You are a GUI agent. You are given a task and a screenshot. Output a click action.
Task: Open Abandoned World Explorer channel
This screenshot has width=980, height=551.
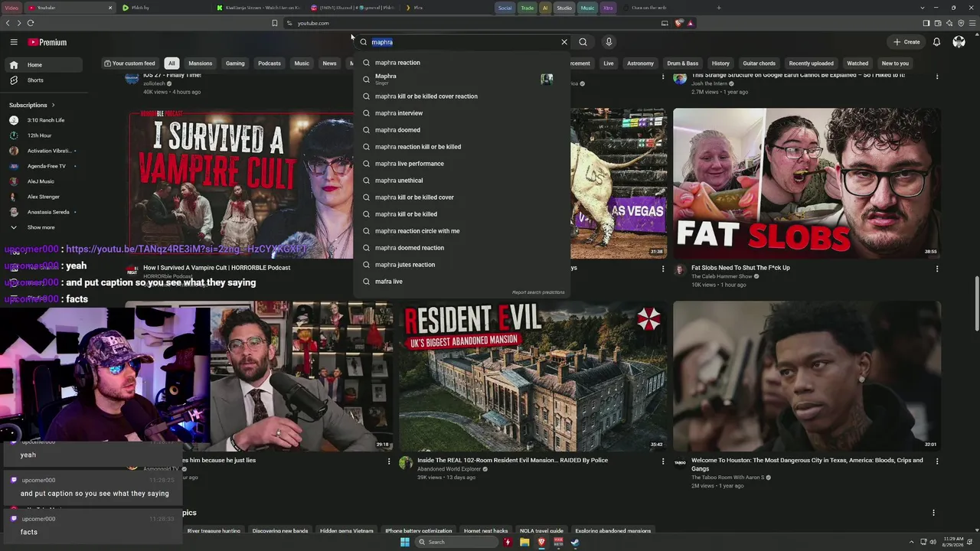(x=449, y=469)
